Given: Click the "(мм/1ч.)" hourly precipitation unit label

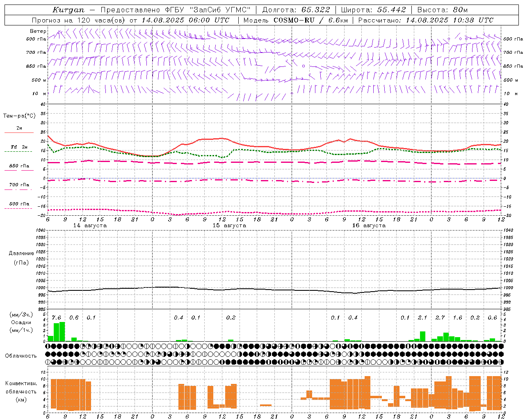Looking at the screenshot, I should [21, 330].
